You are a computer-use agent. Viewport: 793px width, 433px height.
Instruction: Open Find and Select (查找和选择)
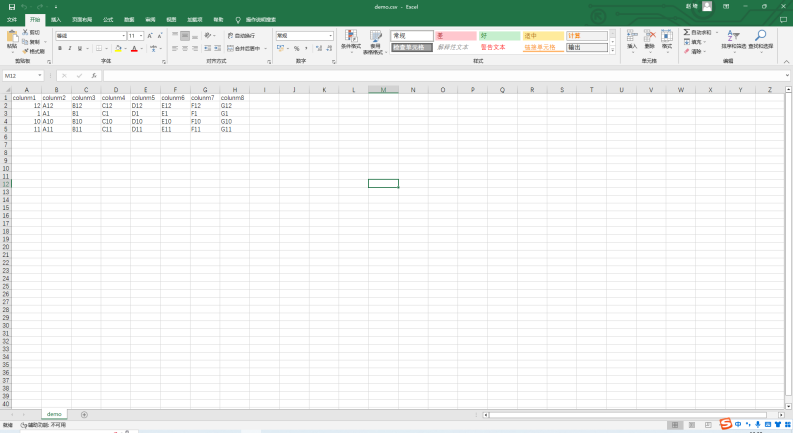[x=761, y=39]
